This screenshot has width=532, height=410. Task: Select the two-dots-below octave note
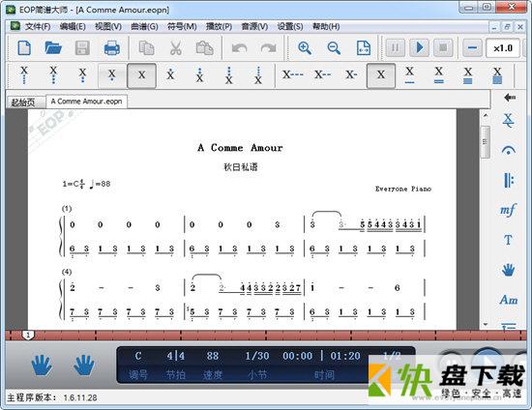[82, 75]
